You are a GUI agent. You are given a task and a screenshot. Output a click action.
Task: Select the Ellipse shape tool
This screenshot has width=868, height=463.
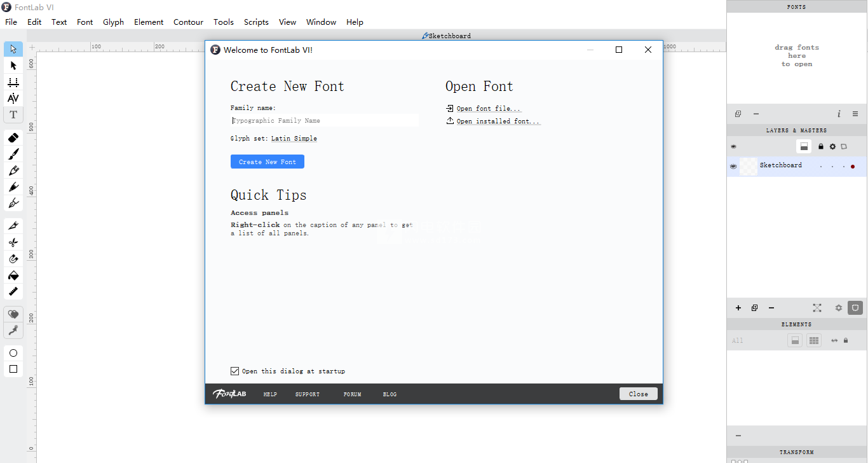13,353
